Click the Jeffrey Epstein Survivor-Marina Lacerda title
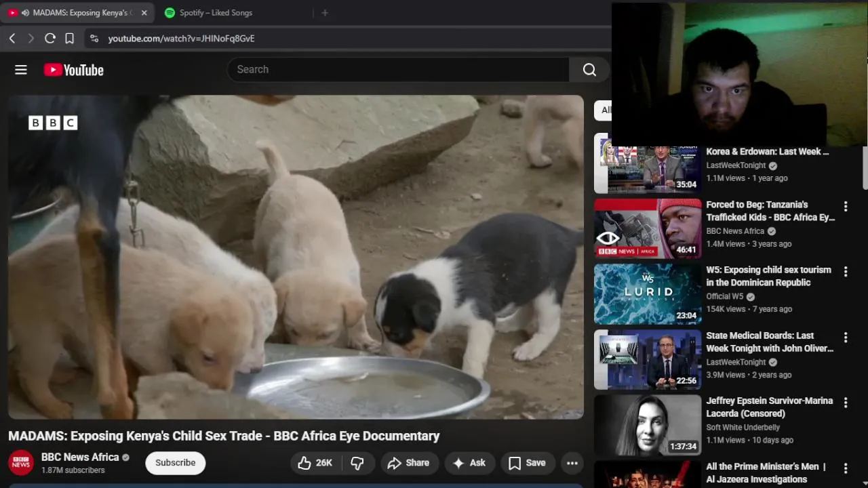 tap(769, 407)
